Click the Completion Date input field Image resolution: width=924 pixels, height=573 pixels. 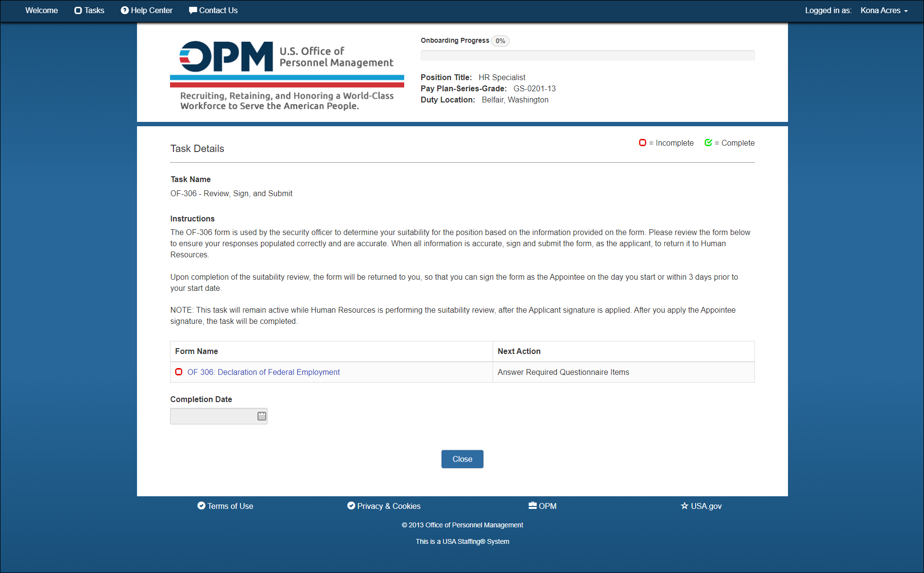219,416
